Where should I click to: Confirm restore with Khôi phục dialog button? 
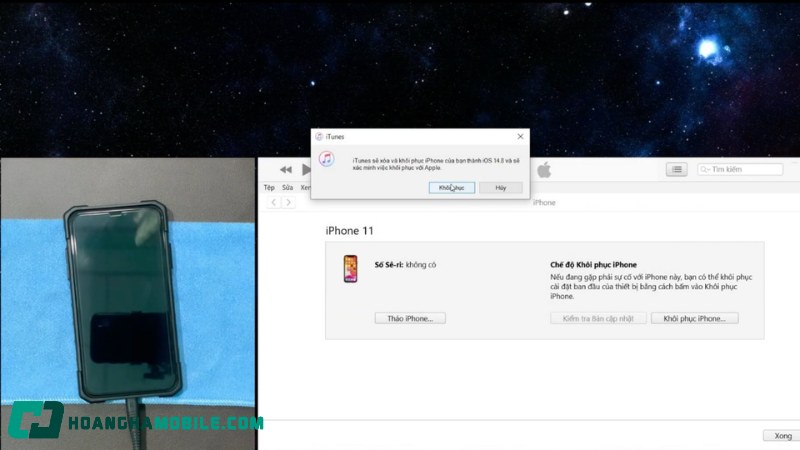452,188
